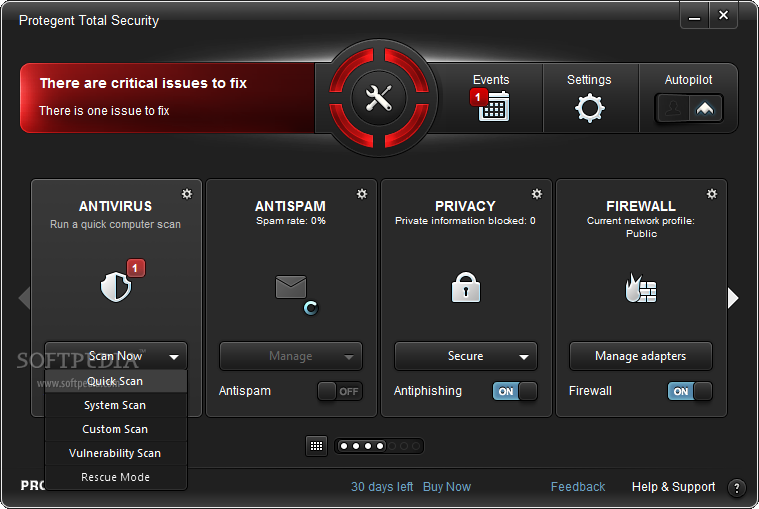759x509 pixels.
Task: Open Antispam module settings gear
Action: tap(362, 194)
